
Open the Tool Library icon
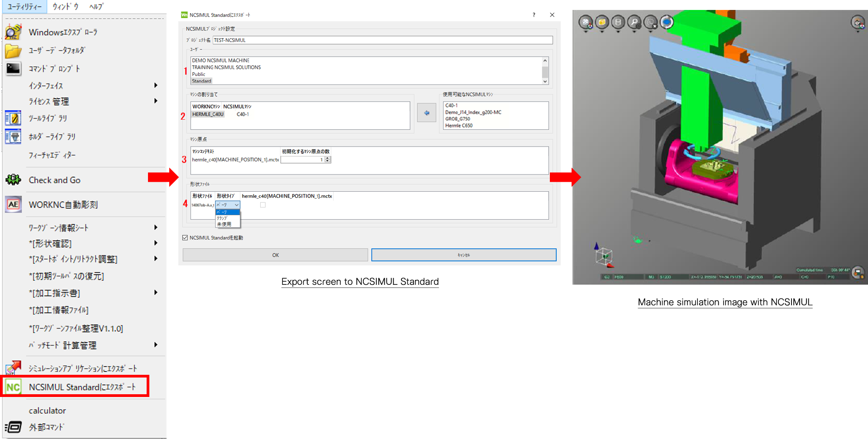pyautogui.click(x=13, y=118)
